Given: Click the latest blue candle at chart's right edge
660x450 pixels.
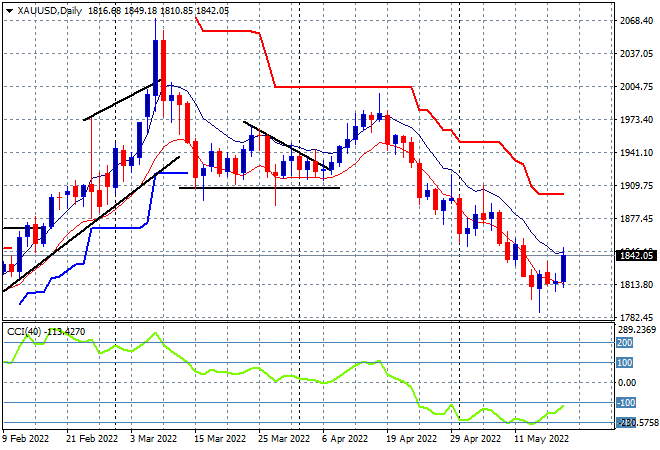Looking at the screenshot, I should pos(564,268).
